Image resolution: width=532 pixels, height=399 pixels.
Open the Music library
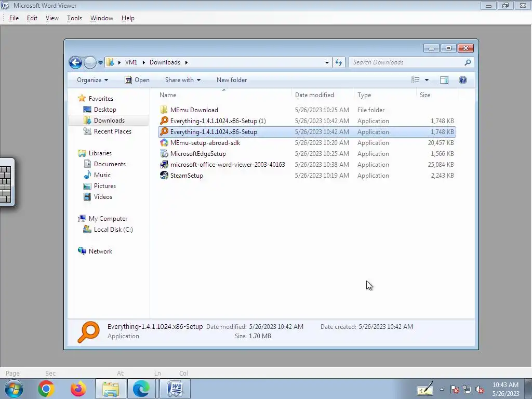coord(102,175)
